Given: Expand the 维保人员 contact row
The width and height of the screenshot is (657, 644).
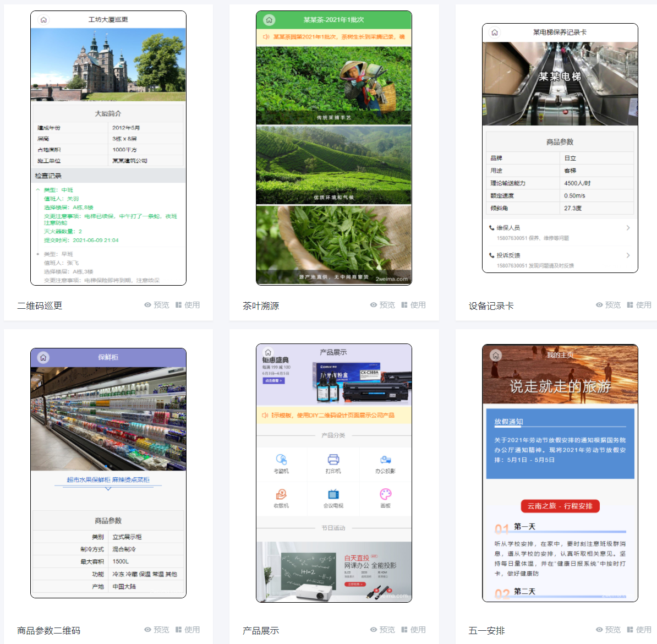Looking at the screenshot, I should pos(628,228).
